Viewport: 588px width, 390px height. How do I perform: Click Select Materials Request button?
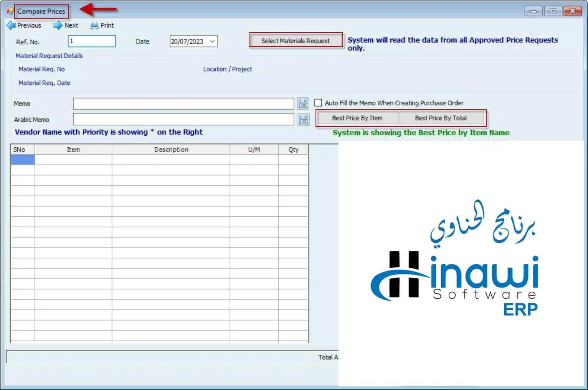click(x=296, y=41)
